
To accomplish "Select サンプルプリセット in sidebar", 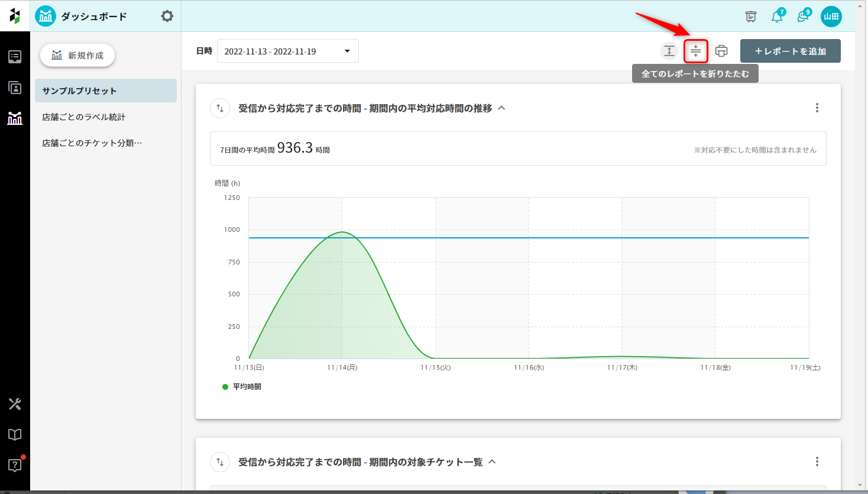I will pyautogui.click(x=80, y=91).
